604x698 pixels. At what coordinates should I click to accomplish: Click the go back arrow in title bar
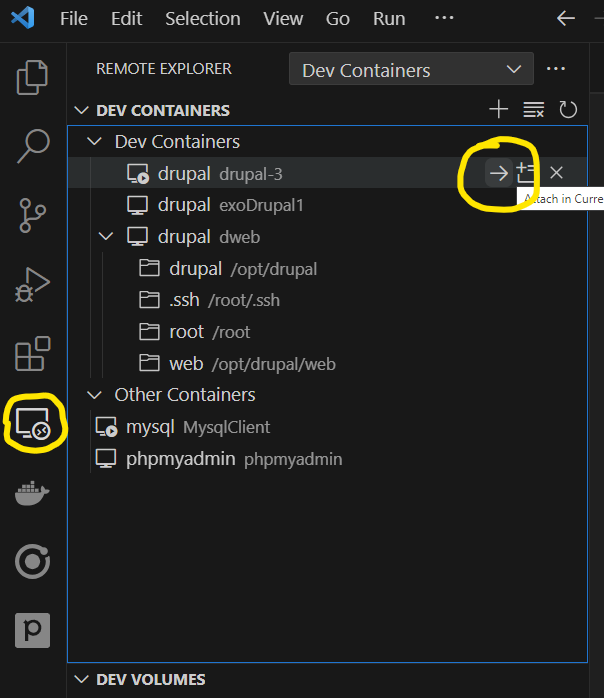pos(566,18)
